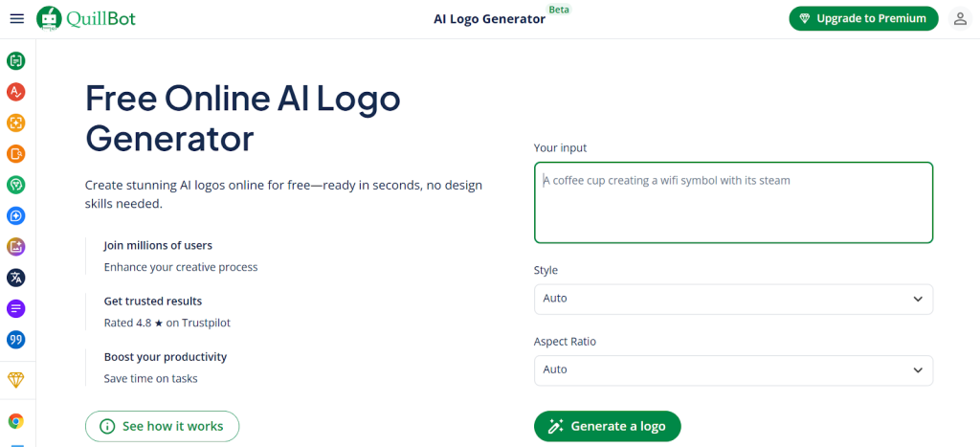980x447 pixels.
Task: Open the red Grammar Checker sidebar icon
Action: click(16, 92)
